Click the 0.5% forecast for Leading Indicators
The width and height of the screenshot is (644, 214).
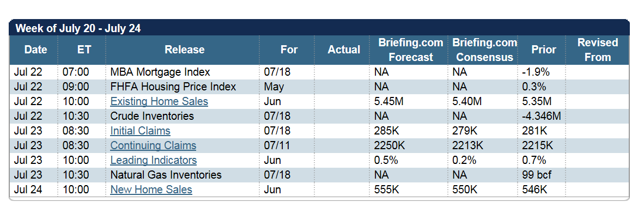[x=386, y=160]
